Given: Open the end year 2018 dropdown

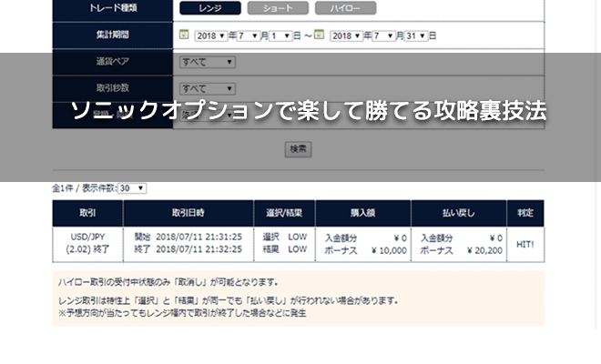Looking at the screenshot, I should tap(346, 36).
